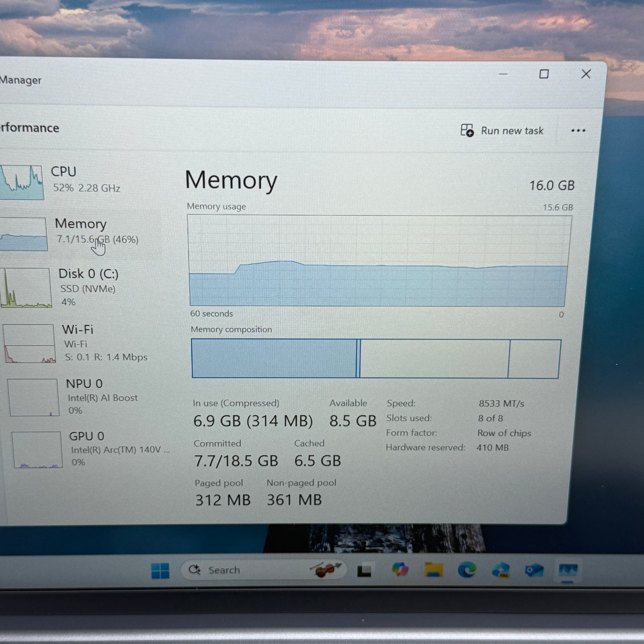Click inside the Search input field

pos(250,570)
